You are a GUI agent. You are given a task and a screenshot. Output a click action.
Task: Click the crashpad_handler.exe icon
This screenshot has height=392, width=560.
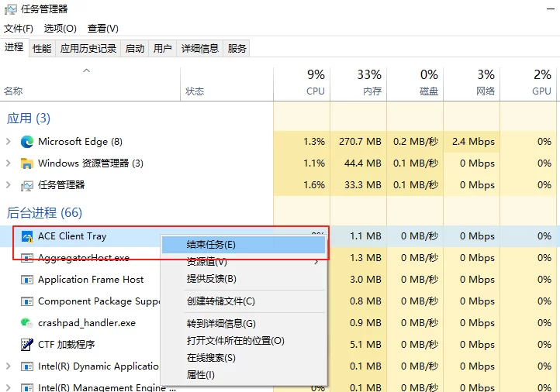(x=27, y=323)
